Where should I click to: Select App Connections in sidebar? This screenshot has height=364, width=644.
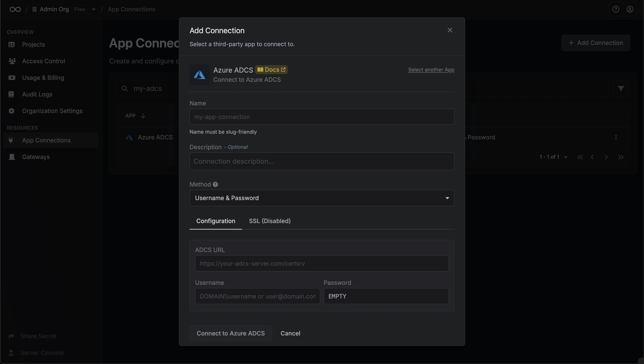pyautogui.click(x=51, y=140)
